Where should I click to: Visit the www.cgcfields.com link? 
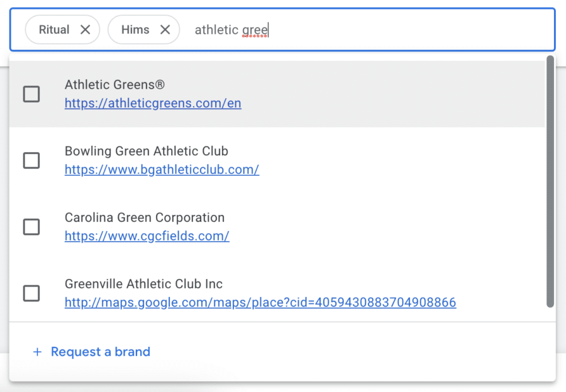(x=147, y=236)
